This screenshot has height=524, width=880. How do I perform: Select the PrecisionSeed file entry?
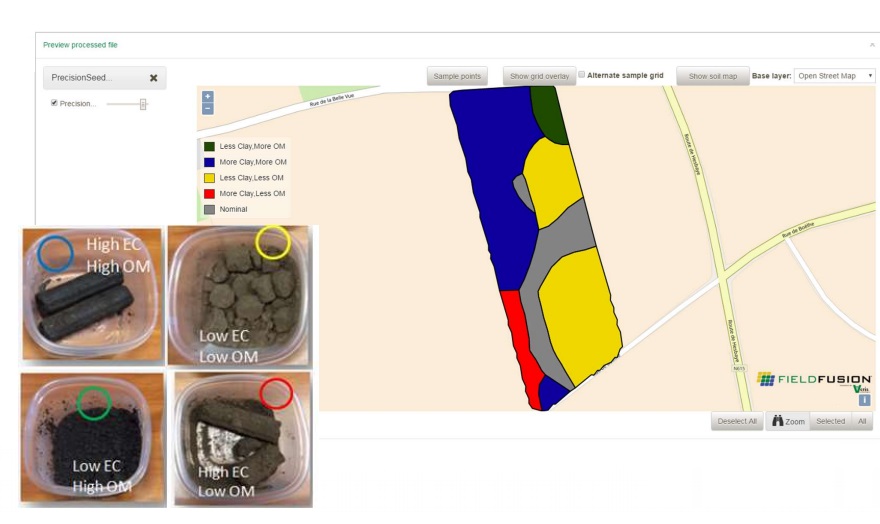click(x=104, y=78)
